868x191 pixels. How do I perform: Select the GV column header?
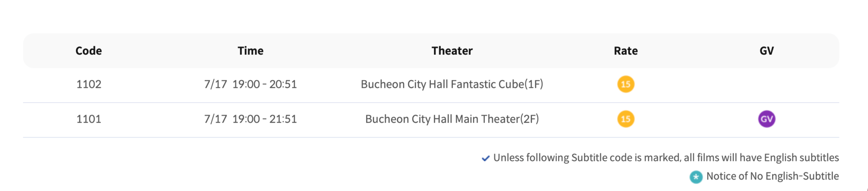tap(766, 51)
